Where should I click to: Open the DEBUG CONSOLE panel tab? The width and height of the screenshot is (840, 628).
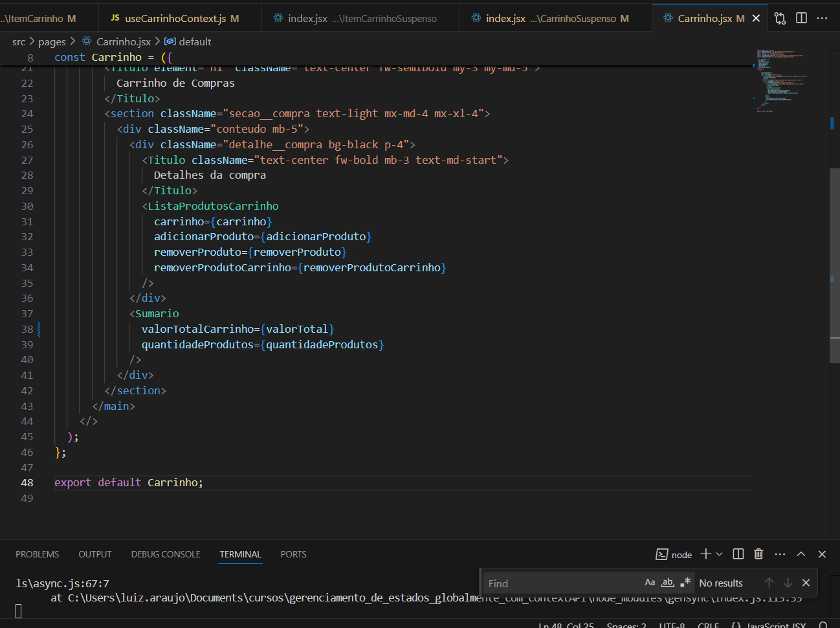click(166, 554)
